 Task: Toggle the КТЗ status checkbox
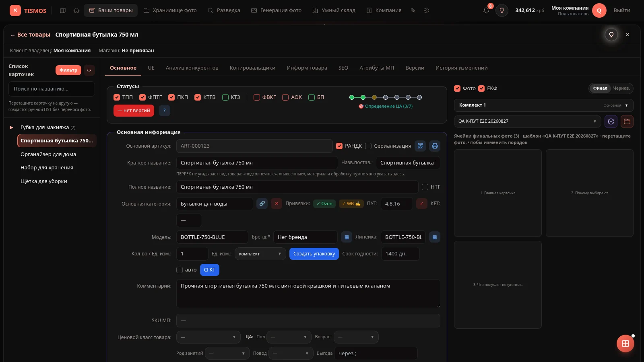[225, 97]
